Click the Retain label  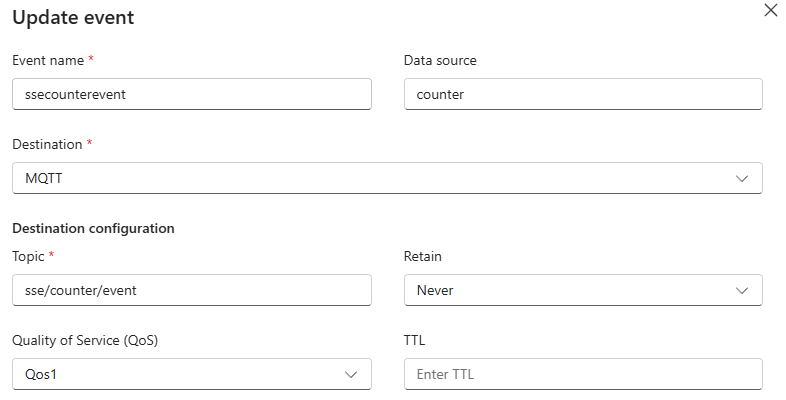[422, 257]
